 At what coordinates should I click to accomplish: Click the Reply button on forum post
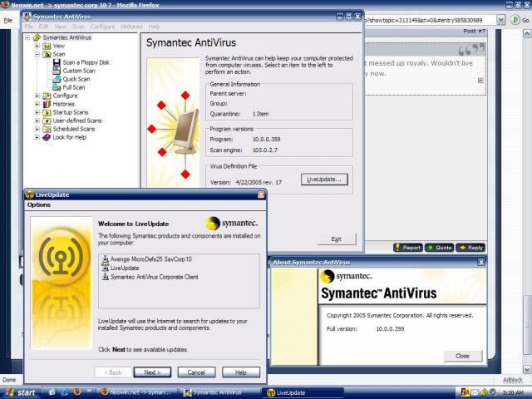(x=470, y=248)
